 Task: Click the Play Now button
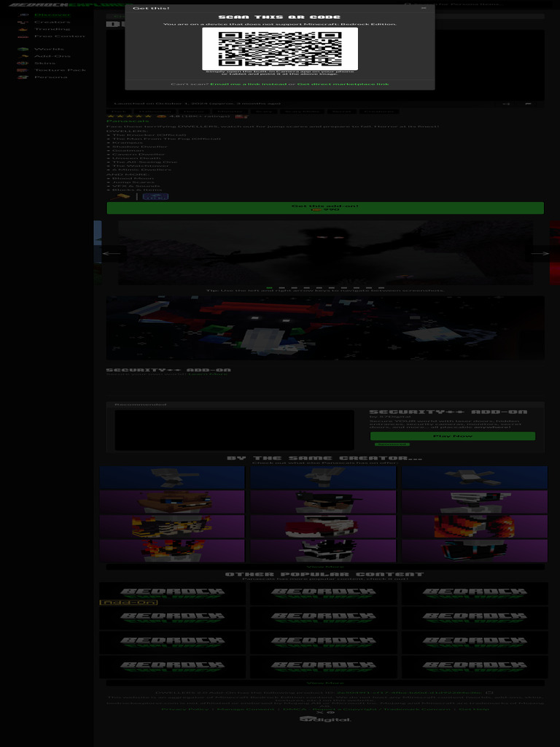[452, 436]
